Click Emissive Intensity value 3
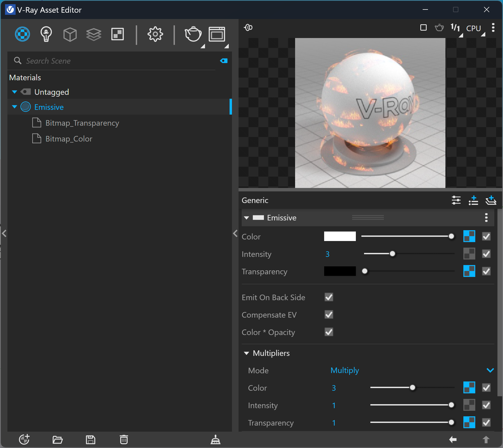 click(327, 254)
